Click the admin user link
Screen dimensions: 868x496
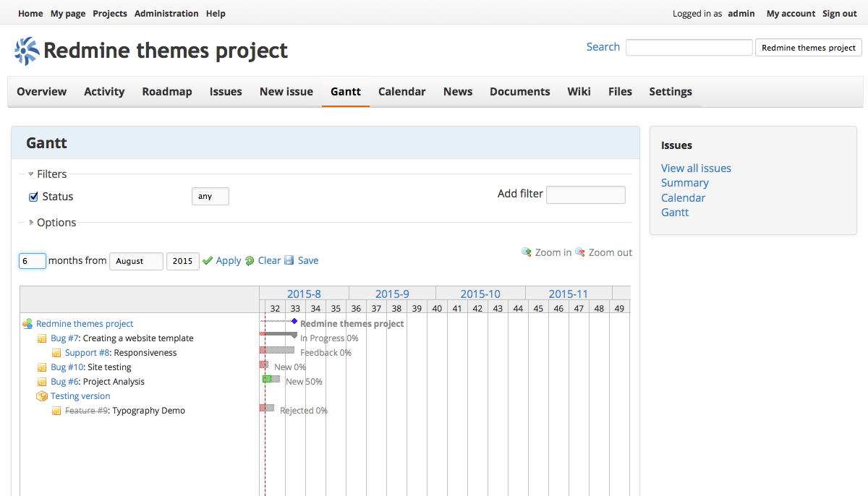741,14
